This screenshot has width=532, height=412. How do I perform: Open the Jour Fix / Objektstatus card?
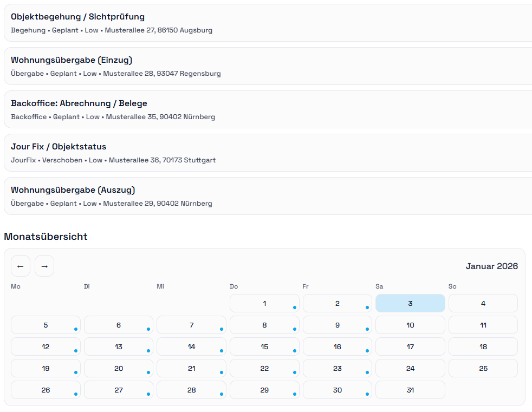click(x=268, y=153)
